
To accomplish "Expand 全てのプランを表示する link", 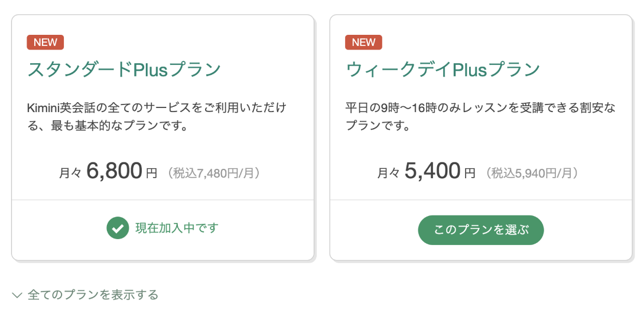I will [x=85, y=295].
